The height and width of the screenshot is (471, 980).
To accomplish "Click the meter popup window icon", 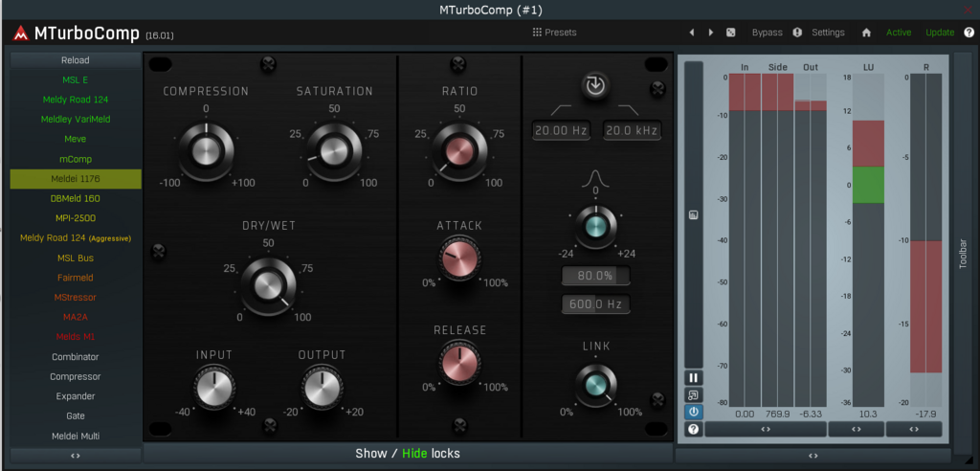I will click(x=693, y=394).
